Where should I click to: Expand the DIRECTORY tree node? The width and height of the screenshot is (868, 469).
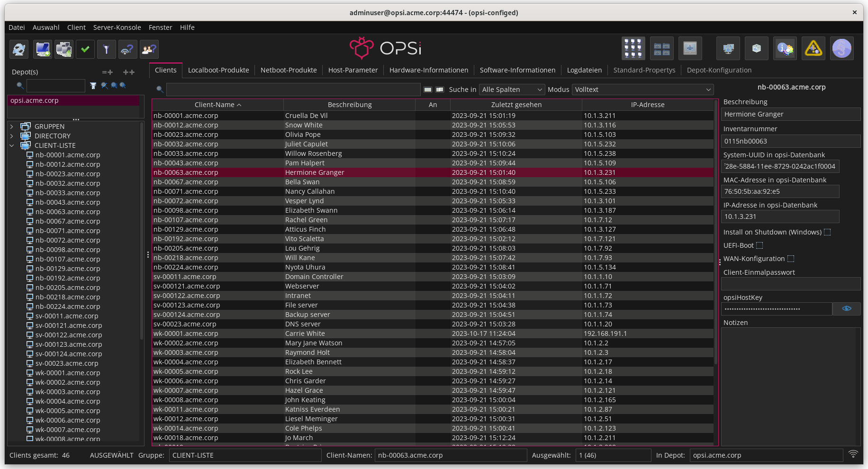point(12,136)
